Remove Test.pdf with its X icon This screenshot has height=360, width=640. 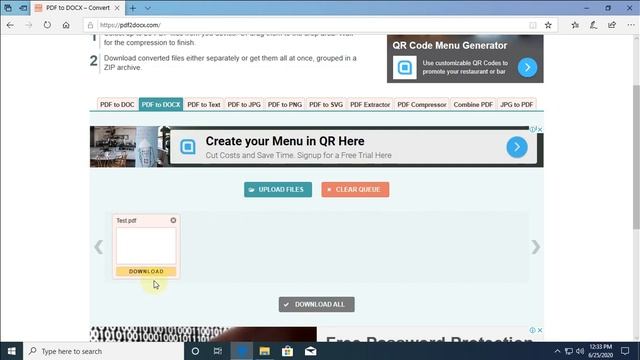click(173, 220)
